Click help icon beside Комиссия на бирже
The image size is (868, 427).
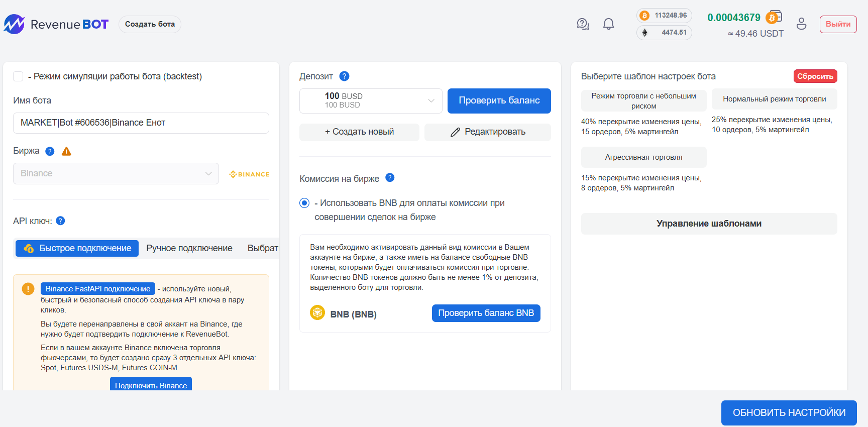390,178
